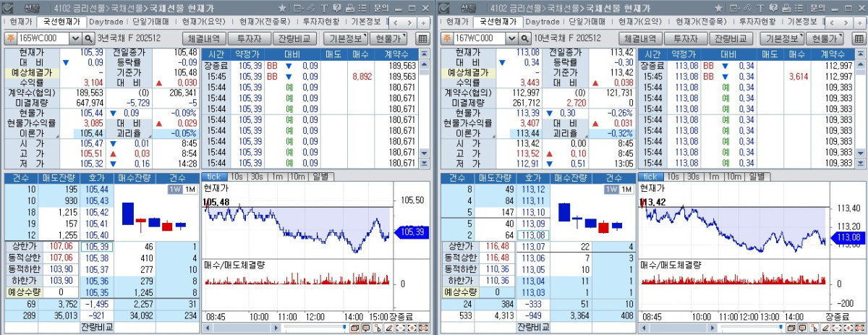
Task: Print the left window via printer icon
Action: [x=350, y=8]
